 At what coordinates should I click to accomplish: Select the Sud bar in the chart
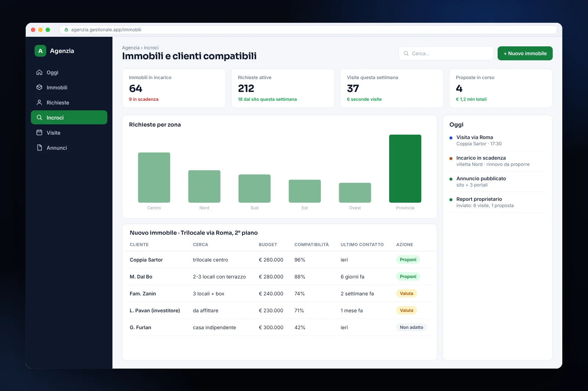(254, 188)
